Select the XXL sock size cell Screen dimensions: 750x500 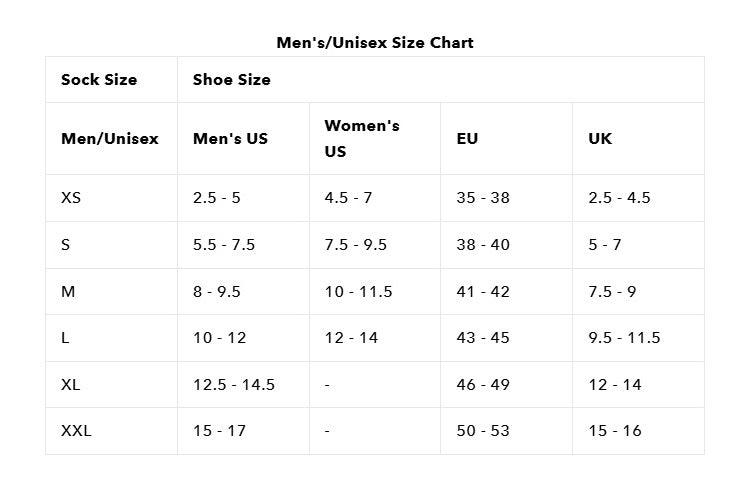point(76,430)
